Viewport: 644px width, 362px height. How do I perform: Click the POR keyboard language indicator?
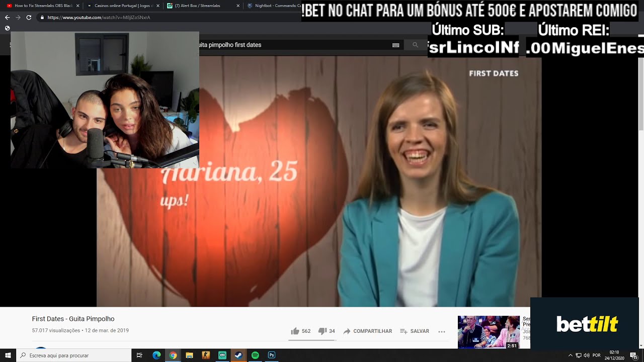(597, 355)
